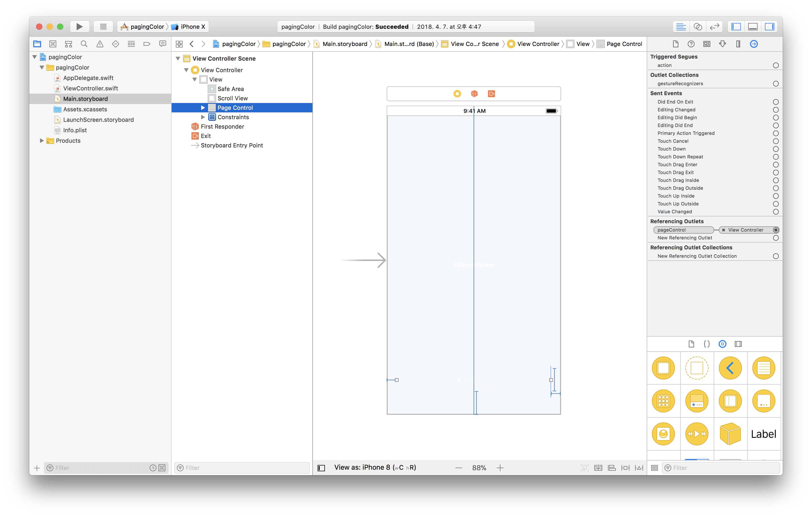Expand the Page Control outline item
Viewport: 812px width, 517px height.
203,108
